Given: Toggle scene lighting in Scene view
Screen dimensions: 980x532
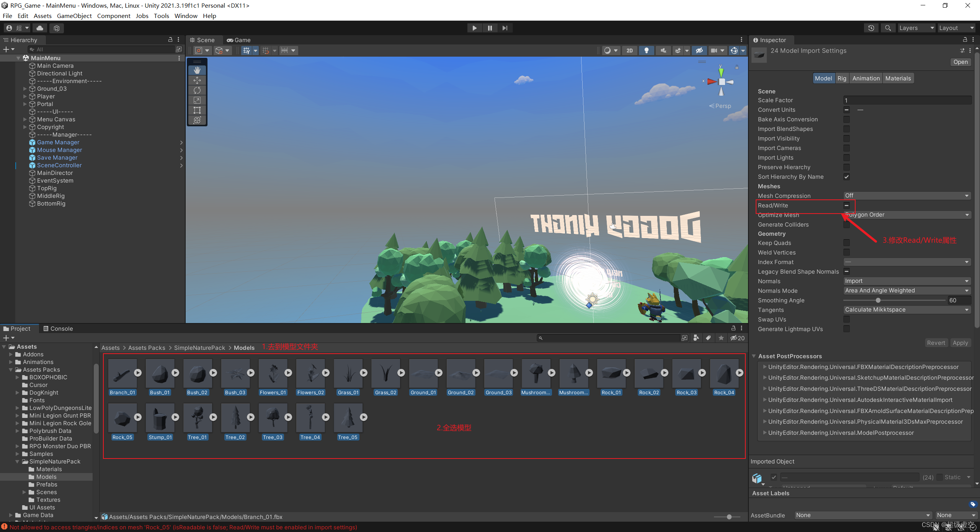Looking at the screenshot, I should click(x=647, y=50).
